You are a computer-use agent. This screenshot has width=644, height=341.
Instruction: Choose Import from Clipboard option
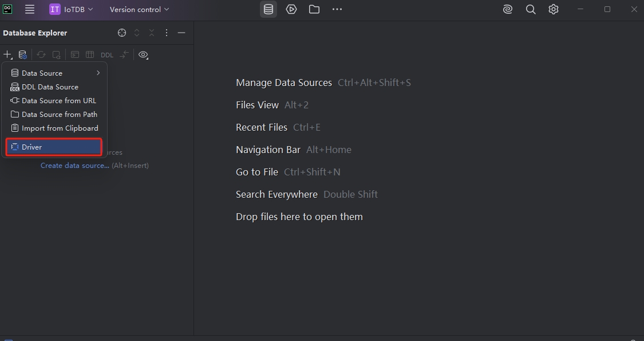pos(60,128)
